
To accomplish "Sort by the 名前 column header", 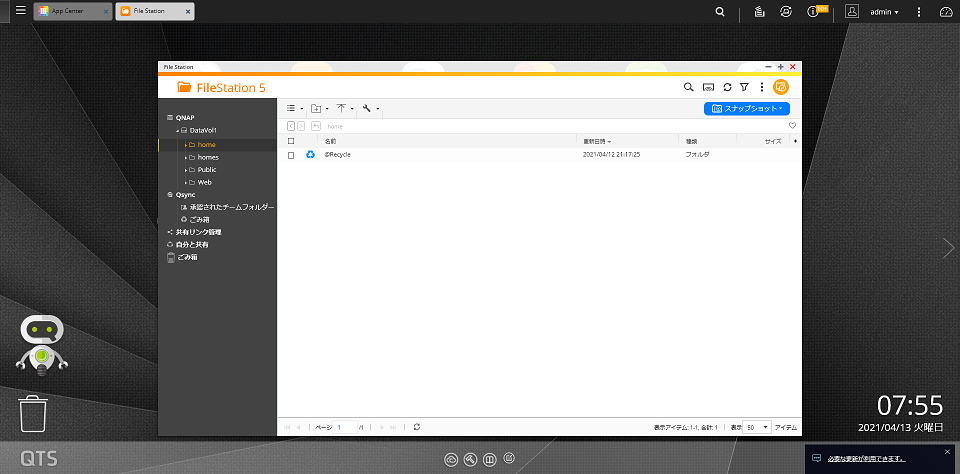I will pos(331,141).
